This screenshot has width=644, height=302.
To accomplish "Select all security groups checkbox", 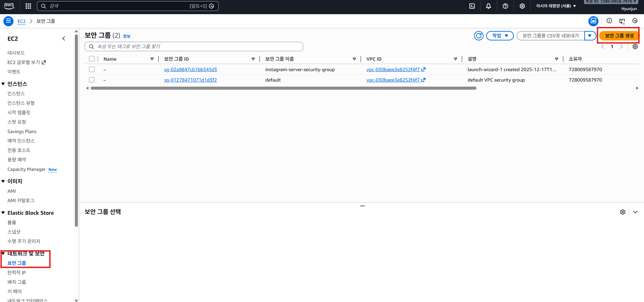I will (92, 59).
